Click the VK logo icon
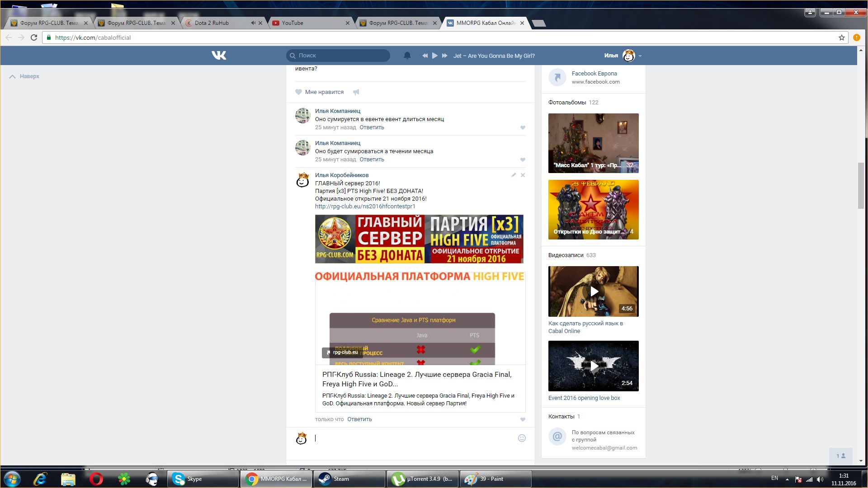 pyautogui.click(x=219, y=55)
